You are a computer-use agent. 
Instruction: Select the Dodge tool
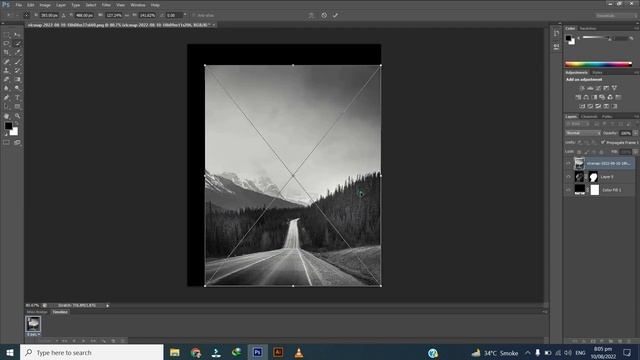pos(17,88)
